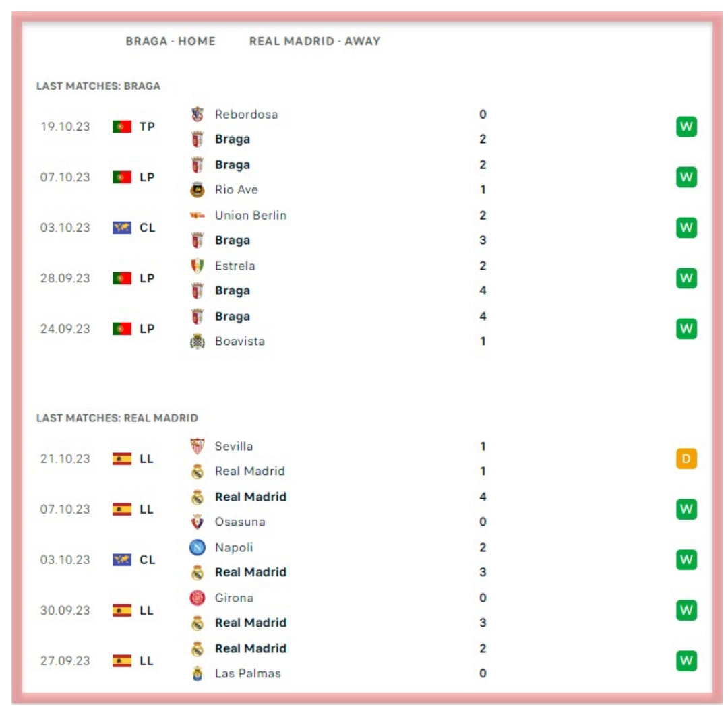Click the Rebordosa club crest icon

click(197, 115)
